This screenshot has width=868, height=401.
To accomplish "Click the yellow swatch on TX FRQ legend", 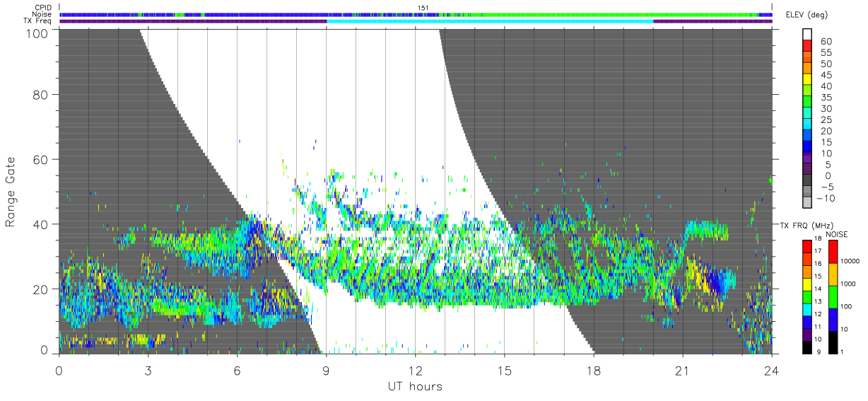I will click(807, 283).
